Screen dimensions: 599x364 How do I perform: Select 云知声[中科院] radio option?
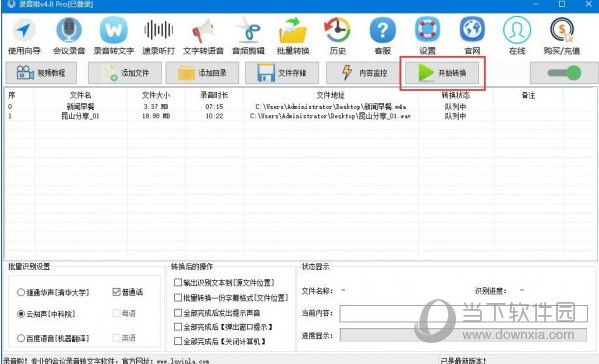pos(46,314)
